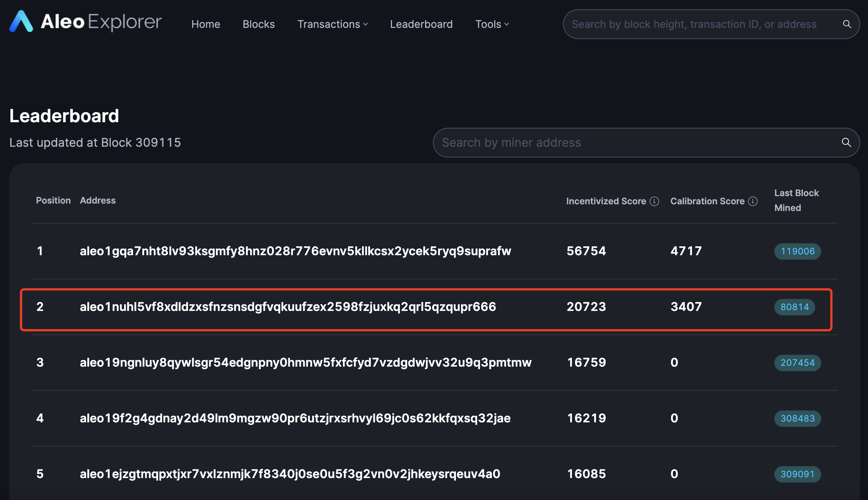Open block 80814 in the highlighted row
This screenshot has width=868, height=500.
[x=794, y=307]
